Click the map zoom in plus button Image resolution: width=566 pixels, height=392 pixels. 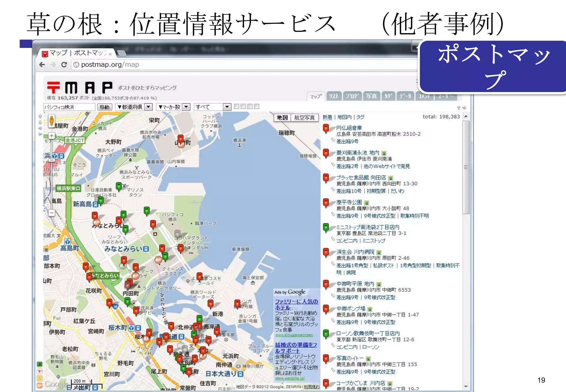51,136
